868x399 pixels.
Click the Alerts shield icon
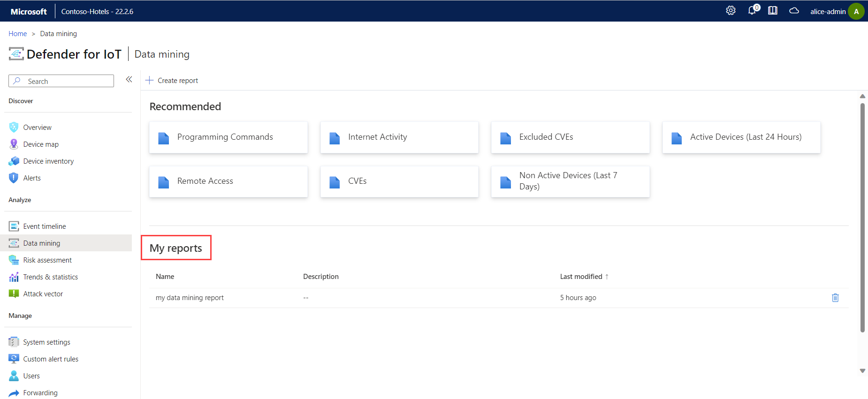pyautogui.click(x=14, y=178)
